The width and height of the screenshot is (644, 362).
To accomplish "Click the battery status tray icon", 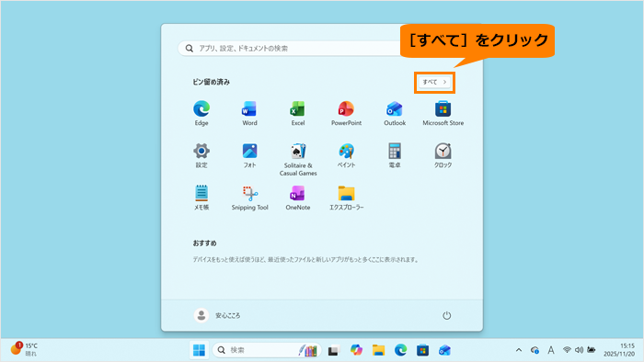I will click(x=592, y=350).
